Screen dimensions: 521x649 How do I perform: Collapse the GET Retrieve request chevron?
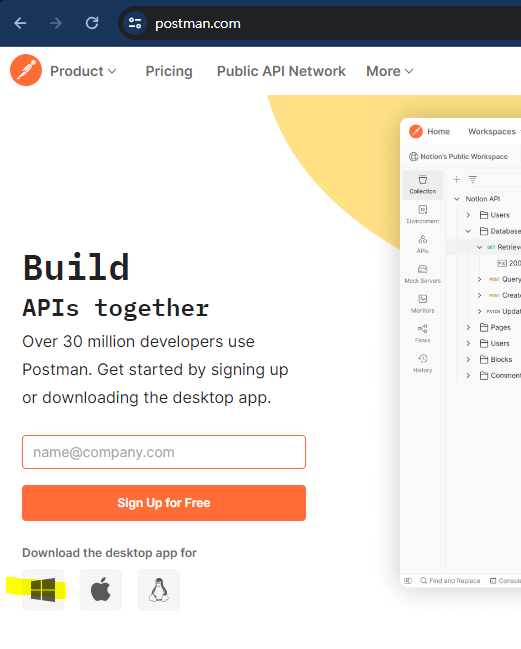coord(479,247)
